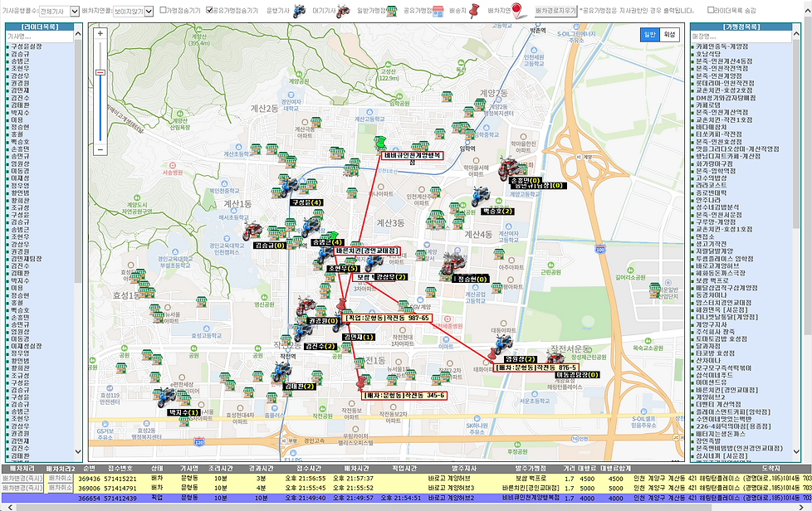Click the blue 운행기사 motorcycle legend icon

pos(300,11)
